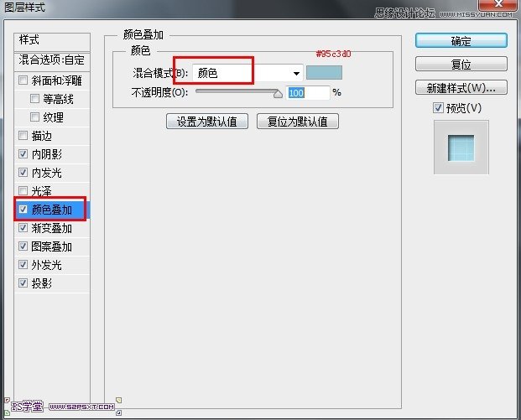521x420 pixels.
Task: Enable the 光泽 checkbox
Action: pyautogui.click(x=23, y=190)
